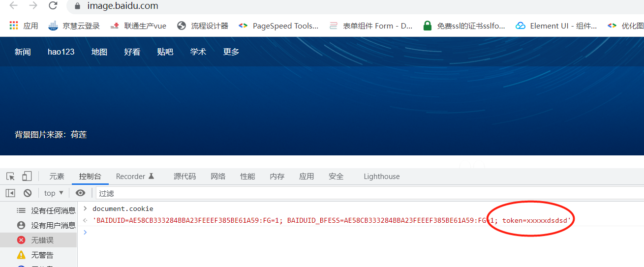This screenshot has width=644, height=267.
Task: Open the 地图 navigation link
Action: 99,52
